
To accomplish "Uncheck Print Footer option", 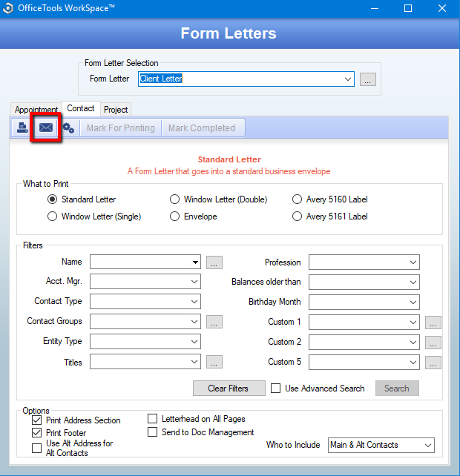I will coord(37,432).
